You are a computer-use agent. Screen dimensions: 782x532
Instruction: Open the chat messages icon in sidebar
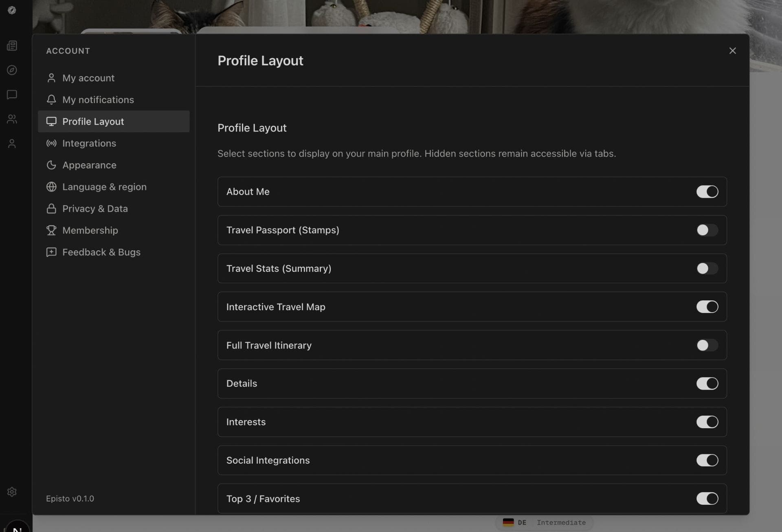tap(12, 94)
